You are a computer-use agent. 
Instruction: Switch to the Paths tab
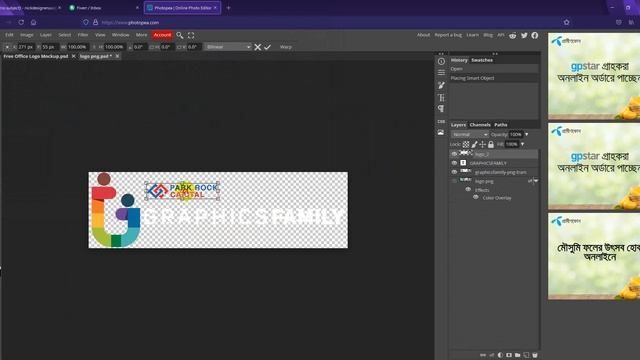[x=500, y=125]
